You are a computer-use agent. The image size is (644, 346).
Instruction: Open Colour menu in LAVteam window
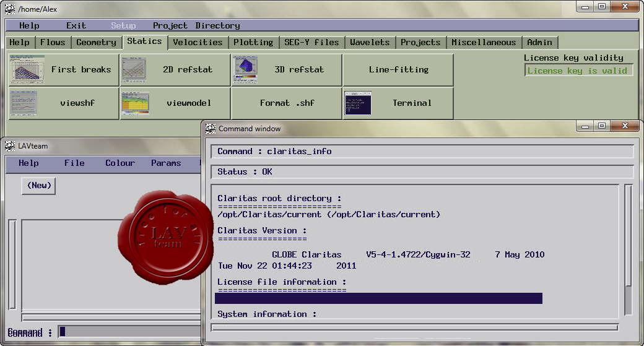(120, 163)
